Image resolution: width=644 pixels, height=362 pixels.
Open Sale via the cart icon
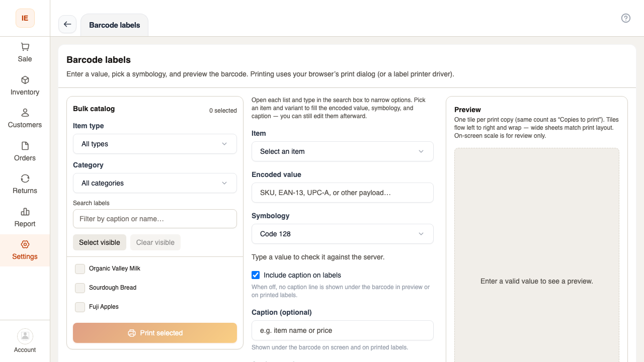[x=25, y=47]
